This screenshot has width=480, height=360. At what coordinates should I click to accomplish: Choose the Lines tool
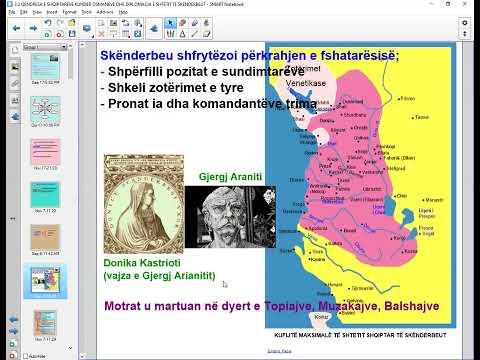pos(195,34)
